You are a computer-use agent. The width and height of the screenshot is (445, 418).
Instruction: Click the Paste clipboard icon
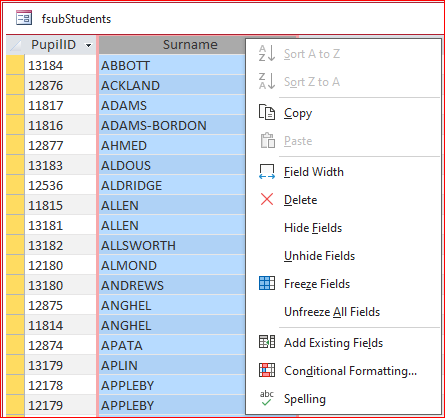(267, 140)
